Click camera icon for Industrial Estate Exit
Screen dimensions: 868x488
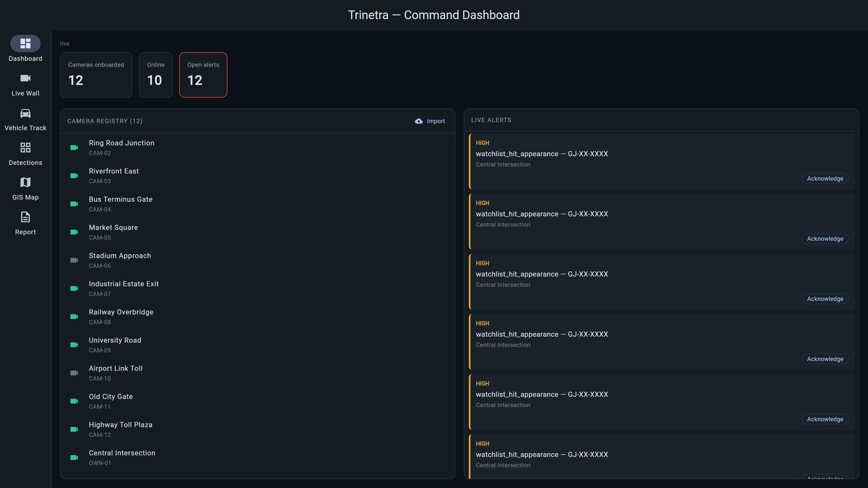click(x=74, y=288)
